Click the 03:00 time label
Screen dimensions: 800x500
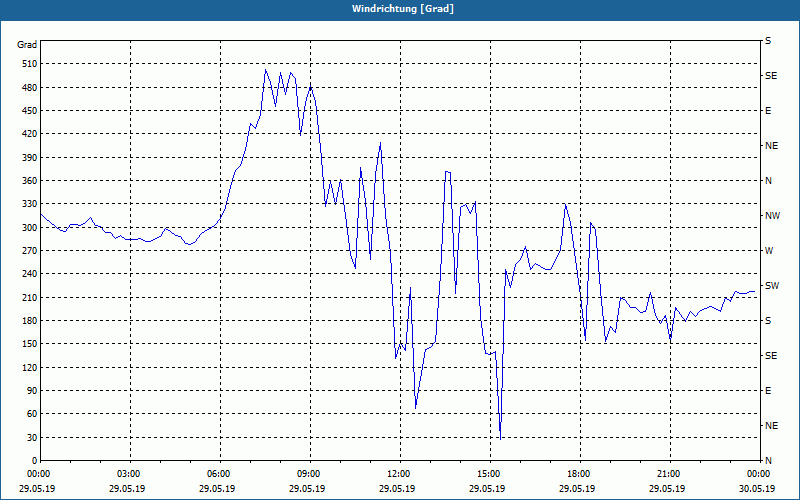point(128,474)
